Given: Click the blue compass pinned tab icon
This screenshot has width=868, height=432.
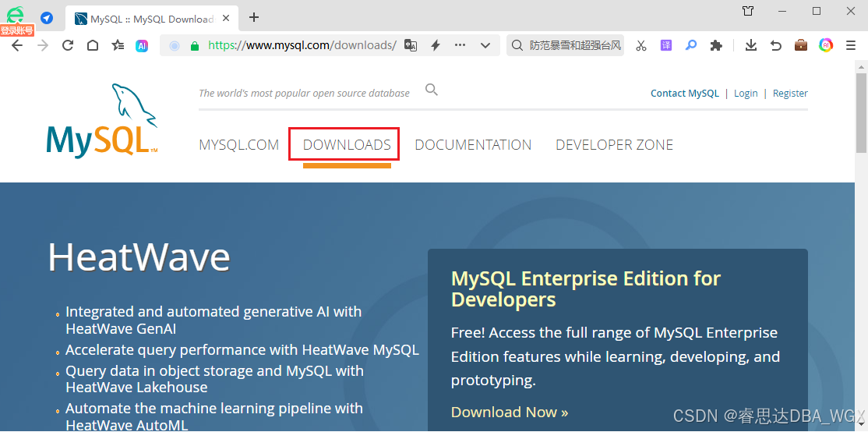Looking at the screenshot, I should tap(47, 18).
